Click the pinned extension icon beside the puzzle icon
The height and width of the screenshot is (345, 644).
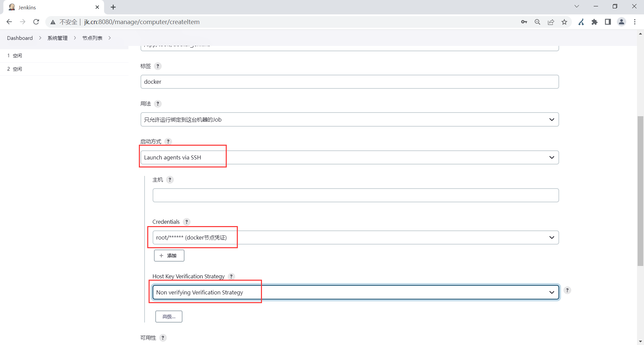[x=581, y=22]
